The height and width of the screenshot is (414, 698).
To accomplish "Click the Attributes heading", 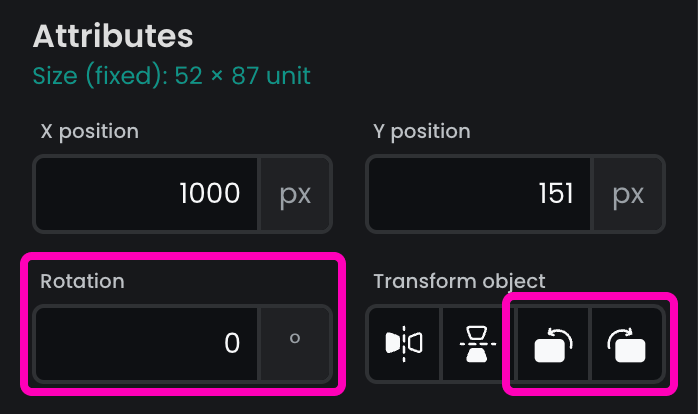I will tap(113, 36).
